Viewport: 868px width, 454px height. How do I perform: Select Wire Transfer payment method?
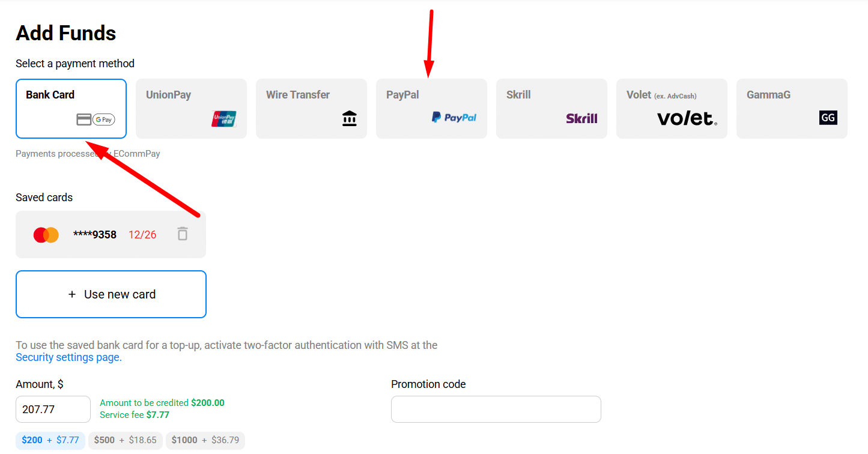[311, 109]
